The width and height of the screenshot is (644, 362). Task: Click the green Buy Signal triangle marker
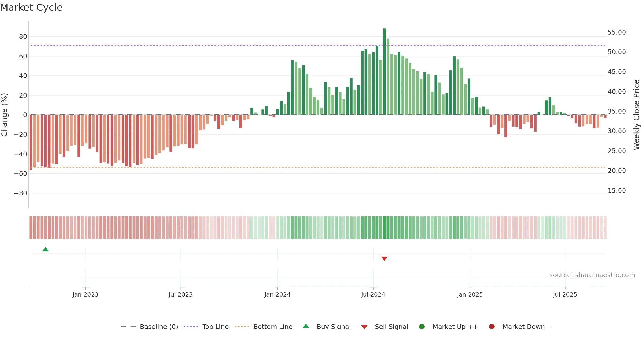[46, 249]
